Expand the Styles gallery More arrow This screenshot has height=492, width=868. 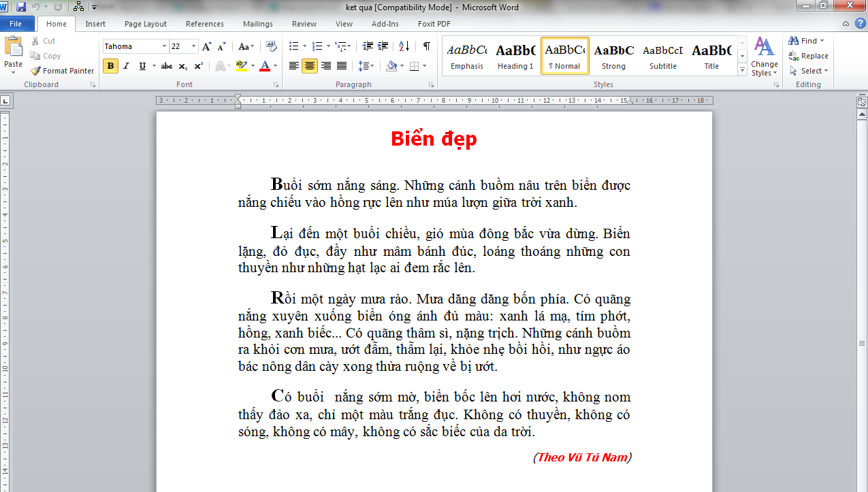(x=742, y=71)
